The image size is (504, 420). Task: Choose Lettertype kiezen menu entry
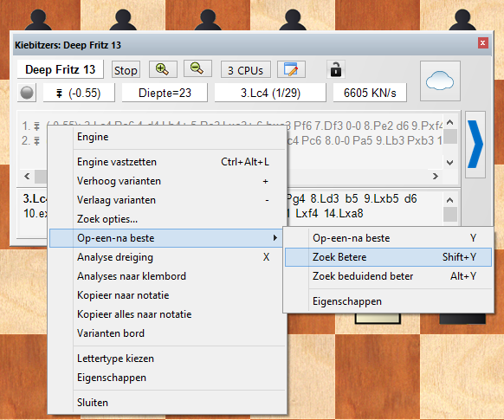point(167,359)
